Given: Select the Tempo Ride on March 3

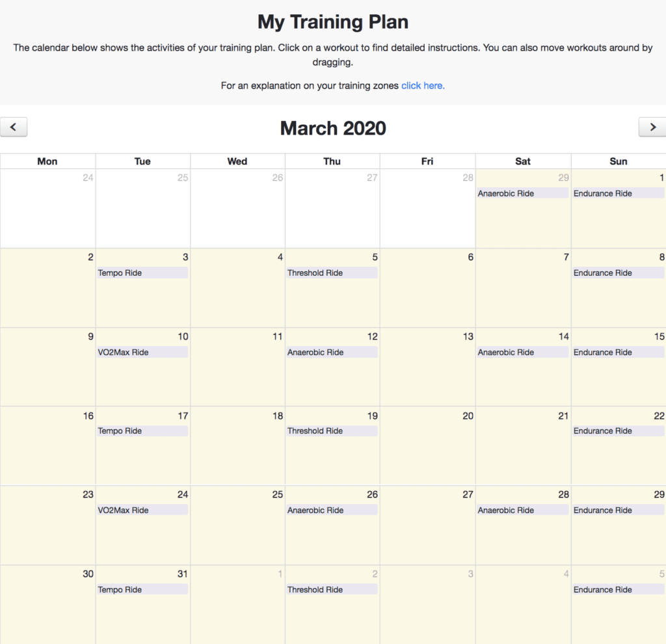Looking at the screenshot, I should pos(142,273).
